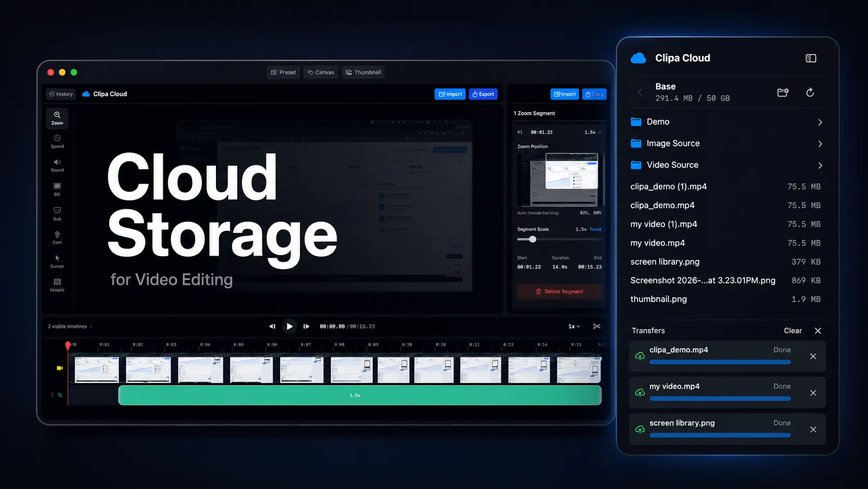Refresh the cloud file list
Viewport: 868px width, 489px height.
pos(810,92)
